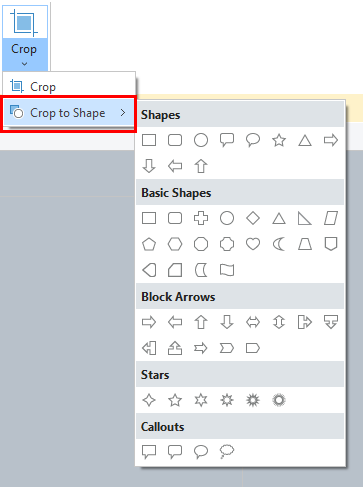Pick the parallelogram shape
Viewport: 363px width, 487px height.
[x=331, y=218]
